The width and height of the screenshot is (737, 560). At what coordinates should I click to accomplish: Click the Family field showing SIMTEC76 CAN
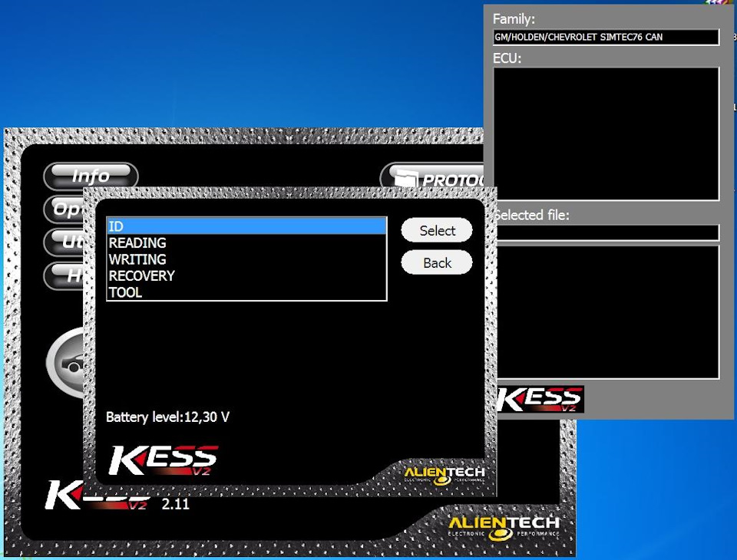click(606, 37)
